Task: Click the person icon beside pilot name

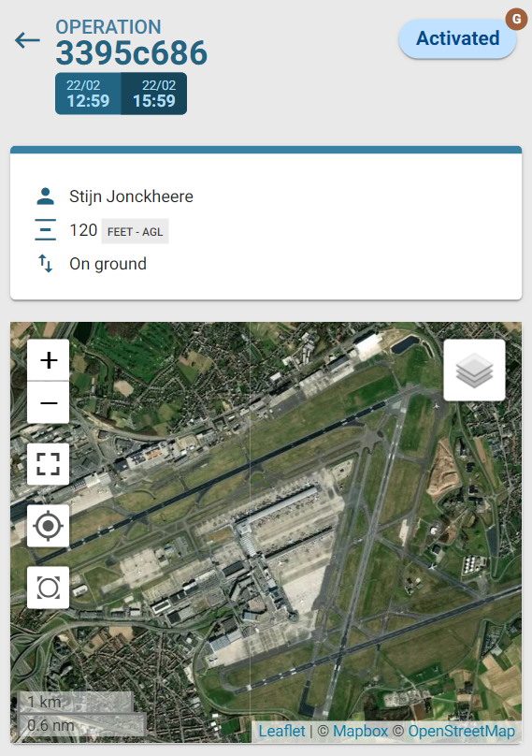Action: [x=46, y=196]
